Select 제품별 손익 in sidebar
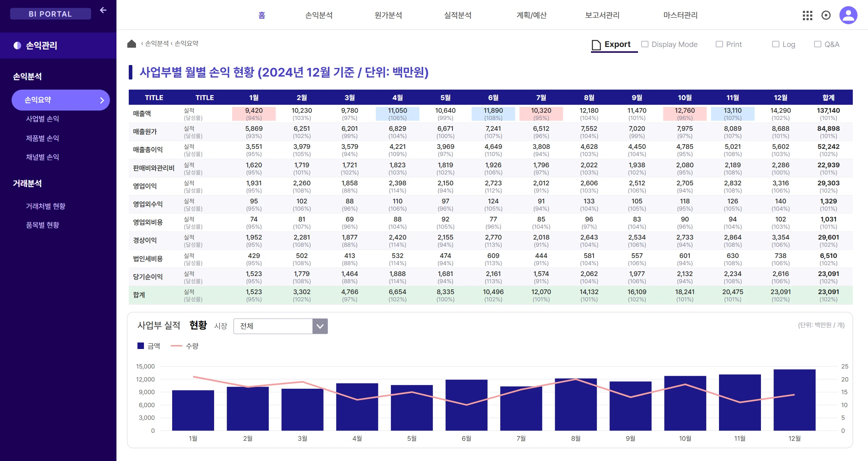The height and width of the screenshot is (461, 868). [42, 138]
